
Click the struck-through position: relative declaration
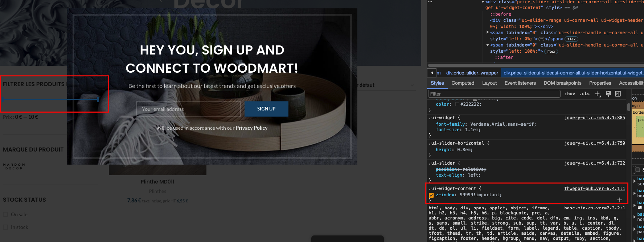coord(461,169)
